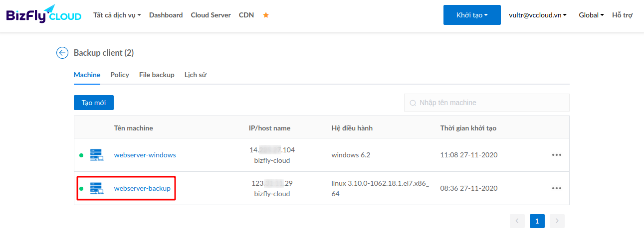This screenshot has width=644, height=239.
Task: Focus the Nhập tên machine search field
Action: [487, 103]
